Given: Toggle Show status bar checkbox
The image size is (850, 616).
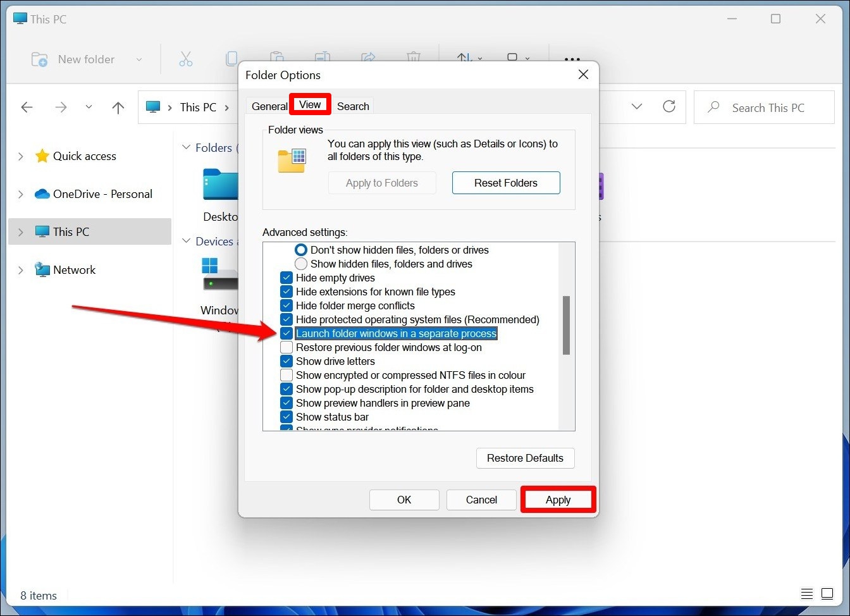Looking at the screenshot, I should pos(286,417).
